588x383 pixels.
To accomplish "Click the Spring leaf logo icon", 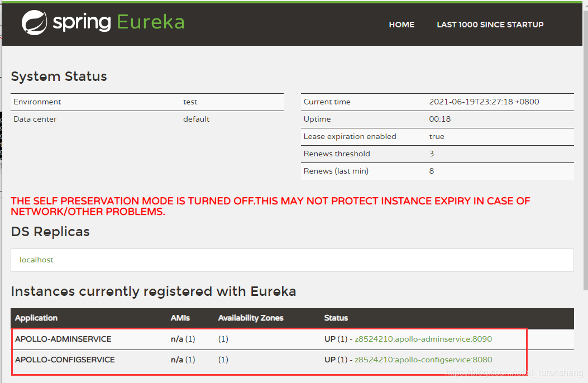I will tap(34, 22).
